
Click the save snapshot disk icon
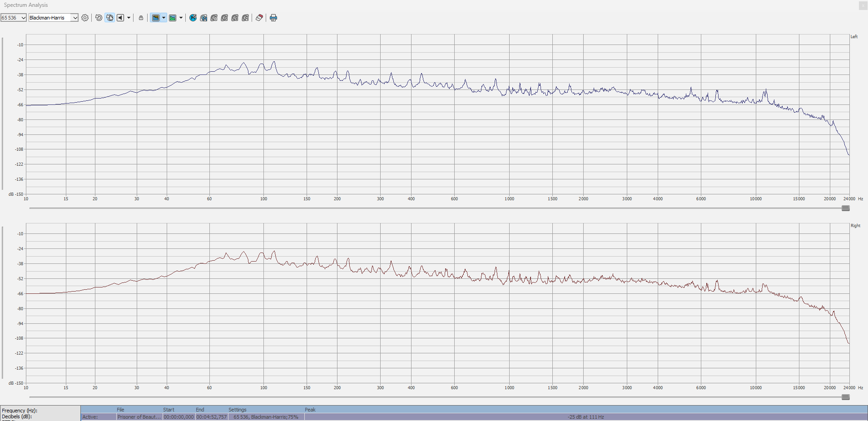click(x=203, y=18)
